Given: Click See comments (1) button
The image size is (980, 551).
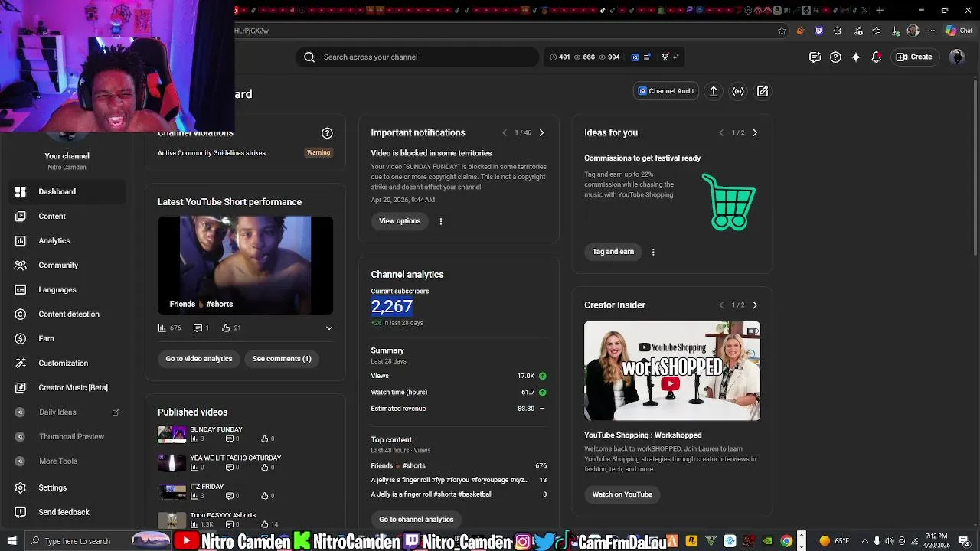Looking at the screenshot, I should [282, 359].
